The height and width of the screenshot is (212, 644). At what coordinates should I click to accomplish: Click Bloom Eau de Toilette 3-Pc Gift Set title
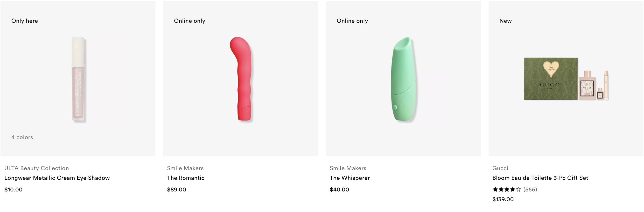(540, 178)
